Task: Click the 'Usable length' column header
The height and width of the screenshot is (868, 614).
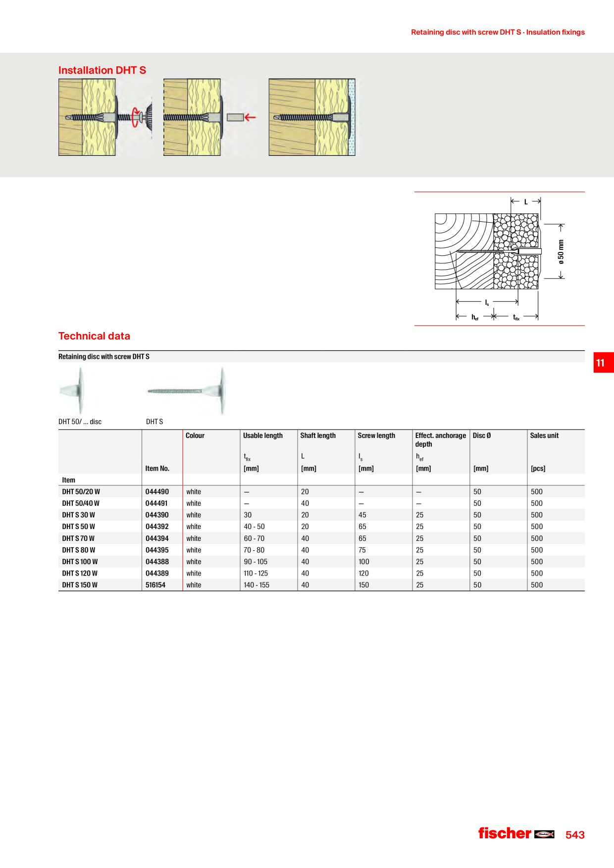Action: pos(263,435)
